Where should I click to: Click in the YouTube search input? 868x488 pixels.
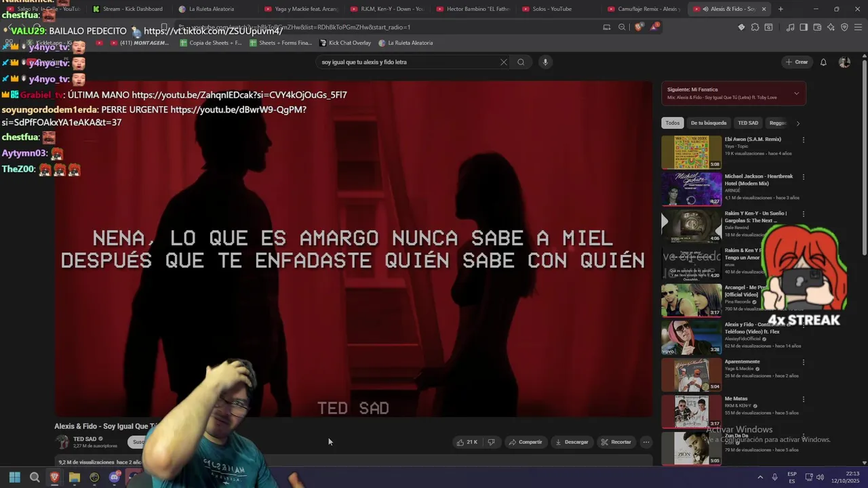click(407, 62)
